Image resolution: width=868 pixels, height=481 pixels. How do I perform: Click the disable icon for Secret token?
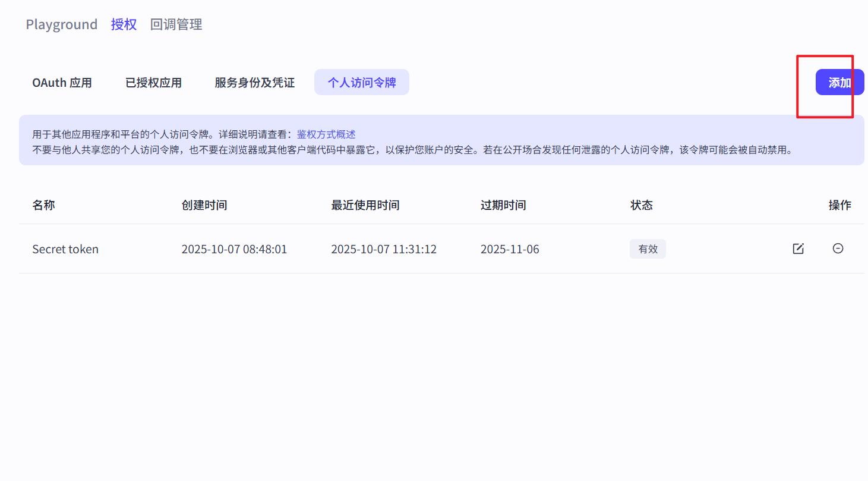[x=838, y=249]
